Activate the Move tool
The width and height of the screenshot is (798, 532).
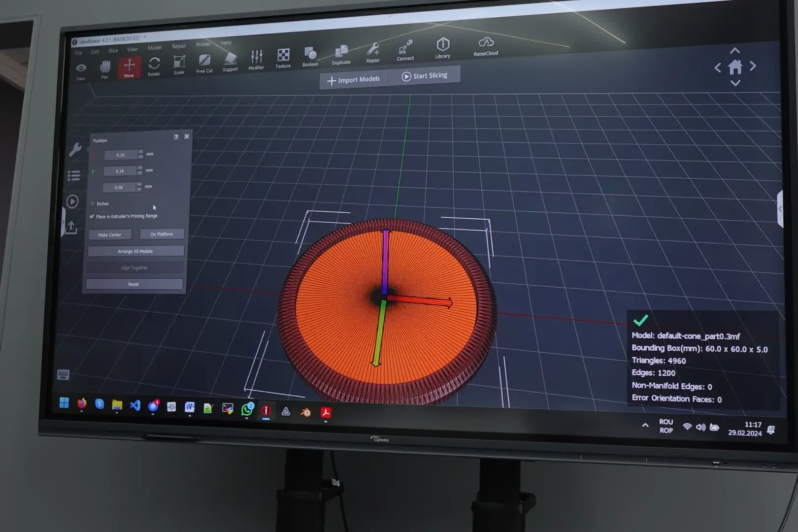click(x=129, y=67)
